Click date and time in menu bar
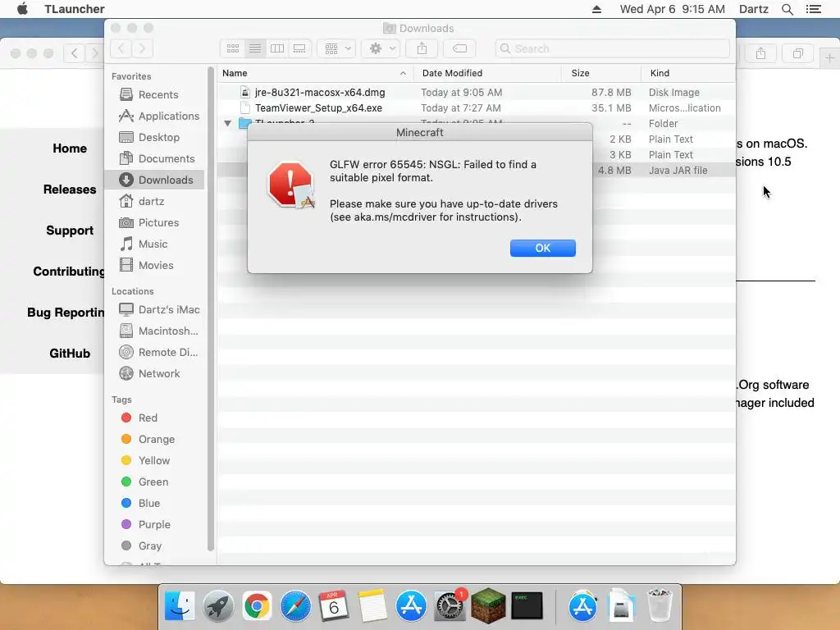 (673, 9)
